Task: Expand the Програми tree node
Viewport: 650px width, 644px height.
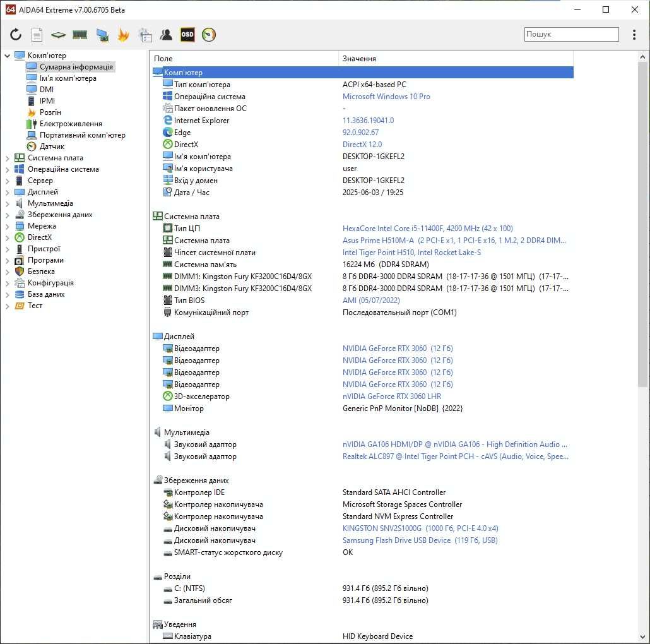Action: tap(7, 260)
